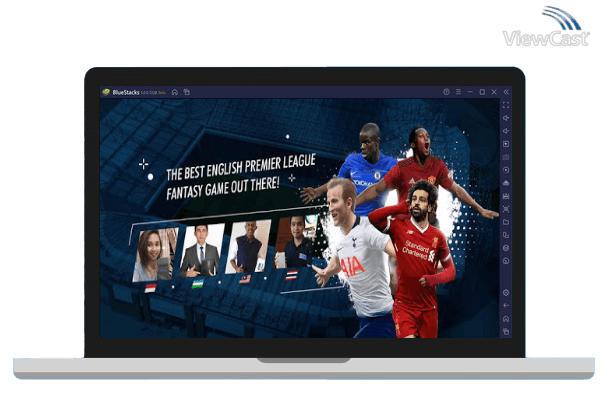Click the 'FANTASY GAME OUT THERE!' text
Viewport: 602px width, 414px height.
click(223, 189)
